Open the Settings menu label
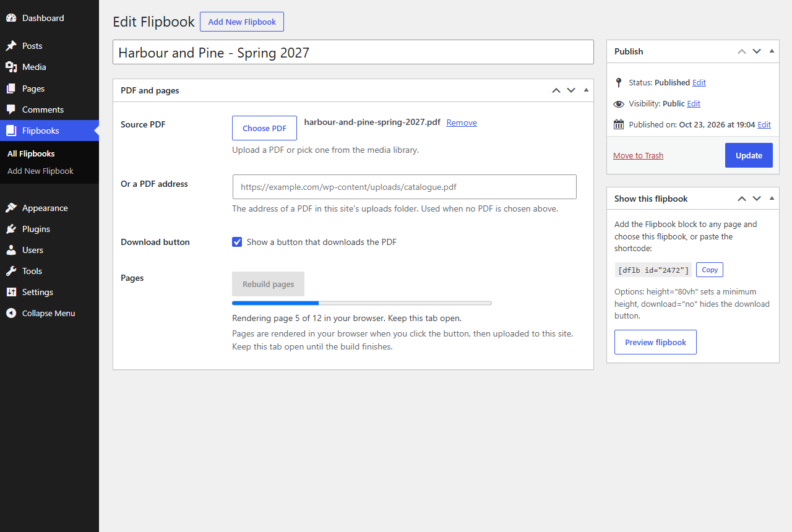The width and height of the screenshot is (792, 532). 38,292
